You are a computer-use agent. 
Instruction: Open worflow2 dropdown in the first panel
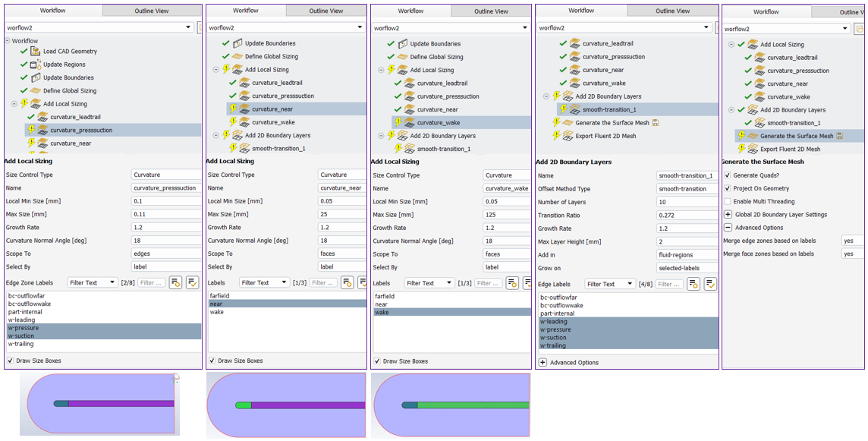click(190, 27)
